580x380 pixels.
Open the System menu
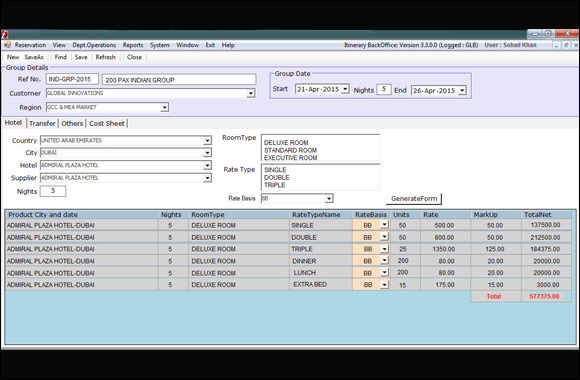pos(159,45)
